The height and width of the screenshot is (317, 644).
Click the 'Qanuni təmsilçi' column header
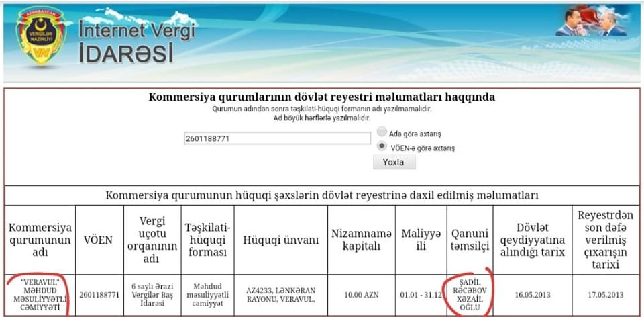coord(470,240)
